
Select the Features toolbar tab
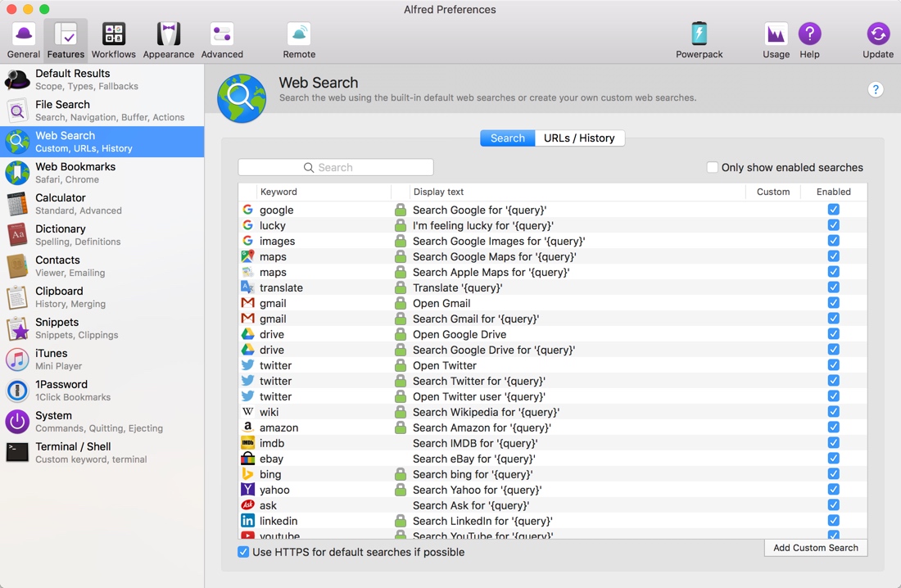click(x=66, y=40)
